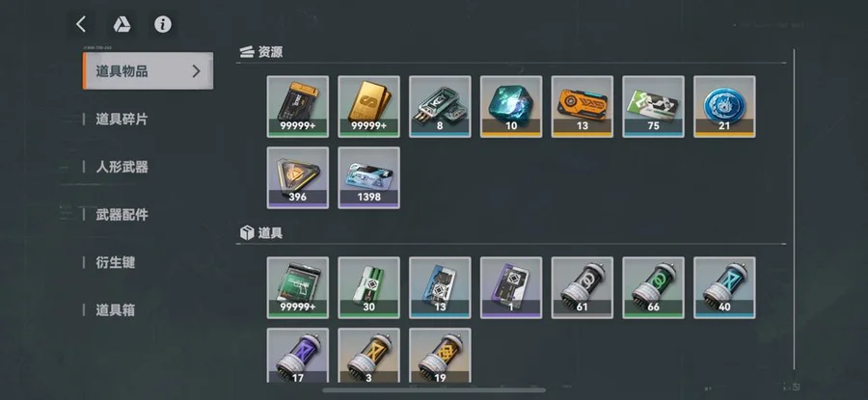Go back with the left arrow icon
Image resolution: width=868 pixels, height=400 pixels.
(81, 24)
